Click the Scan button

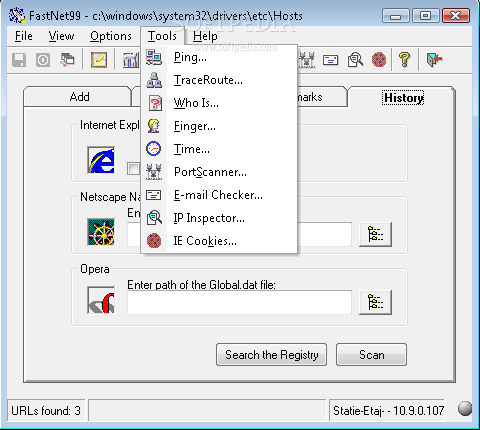(371, 355)
